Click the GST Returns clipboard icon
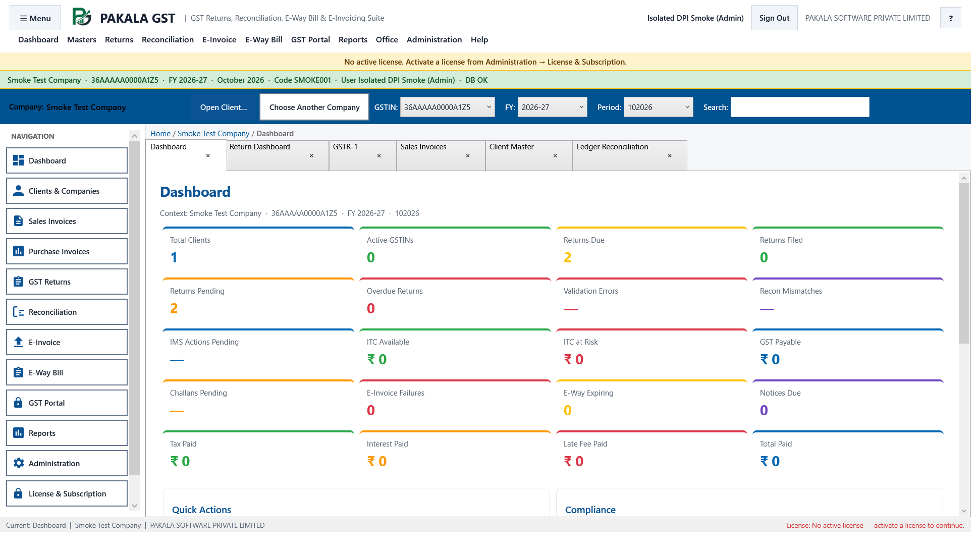 click(18, 282)
